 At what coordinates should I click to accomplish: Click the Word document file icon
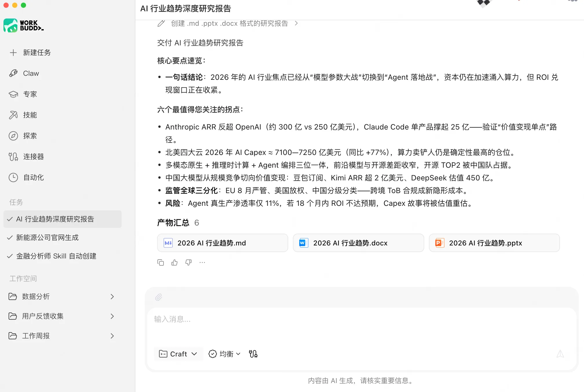coord(304,243)
